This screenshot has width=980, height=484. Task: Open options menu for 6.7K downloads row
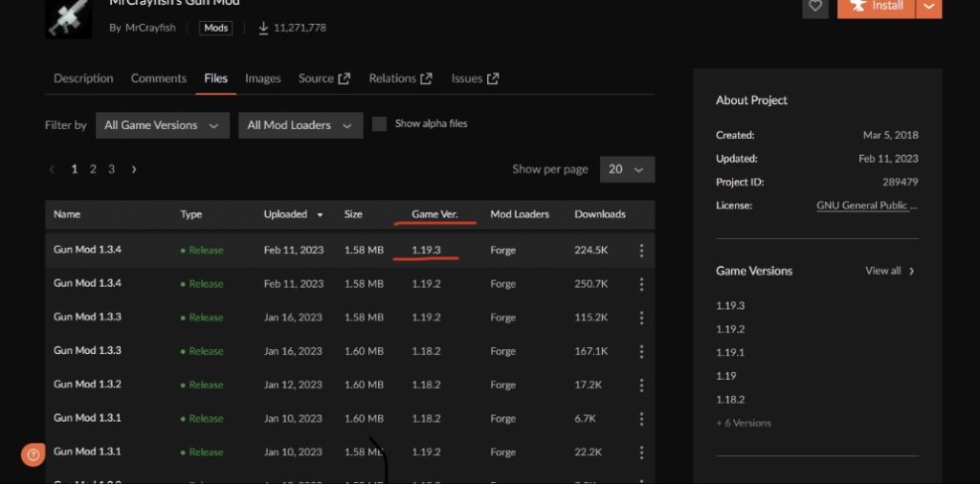[641, 419]
